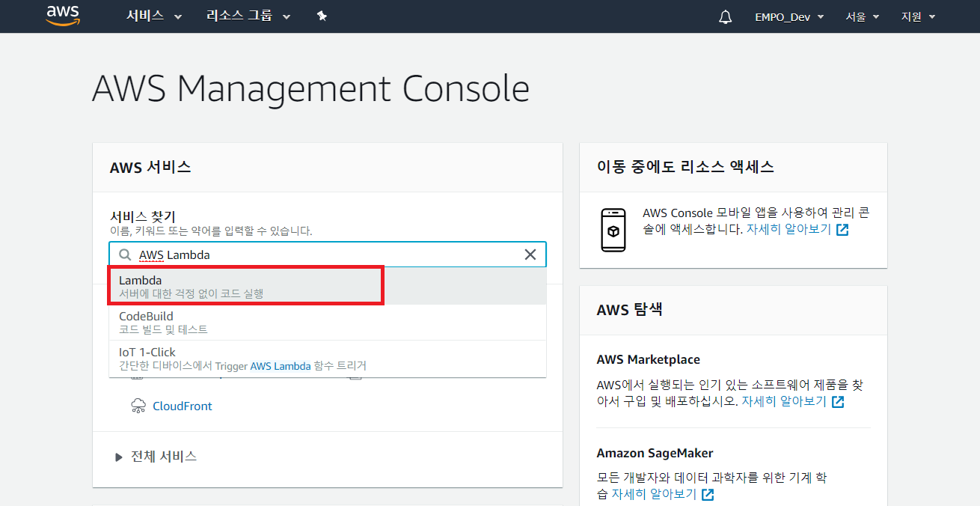Click external link icon under Amazon SageMaker
The width and height of the screenshot is (980, 506).
click(x=708, y=495)
